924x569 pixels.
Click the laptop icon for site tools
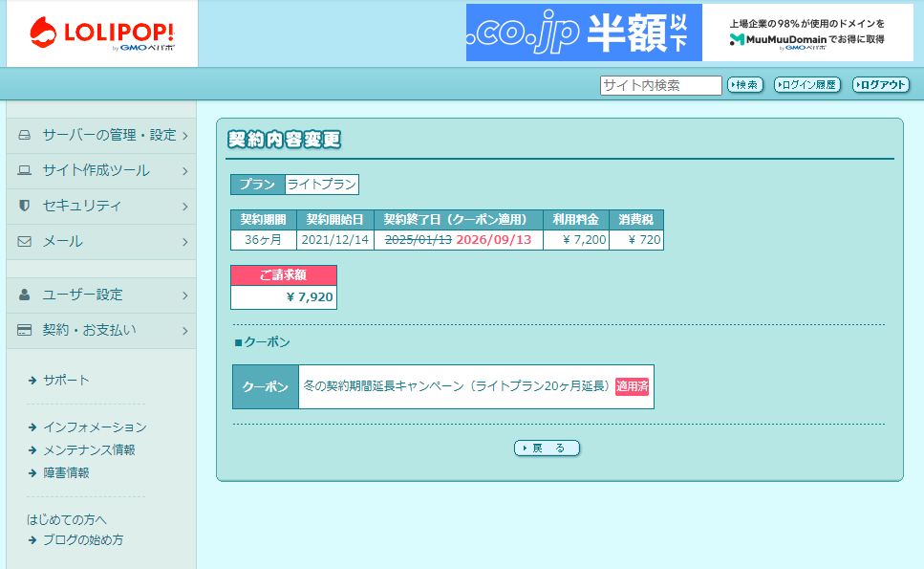click(25, 170)
